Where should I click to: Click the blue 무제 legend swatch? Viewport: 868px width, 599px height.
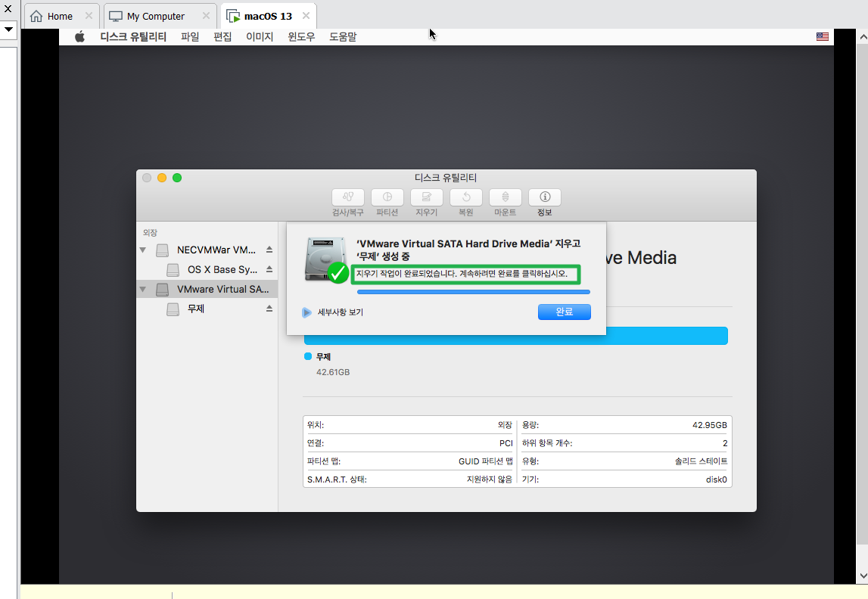tap(308, 356)
